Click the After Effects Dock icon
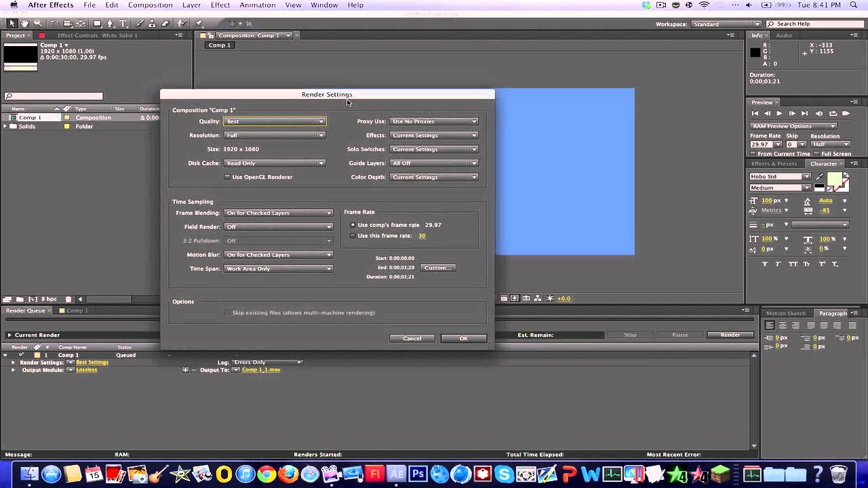868x488 pixels. (x=396, y=474)
